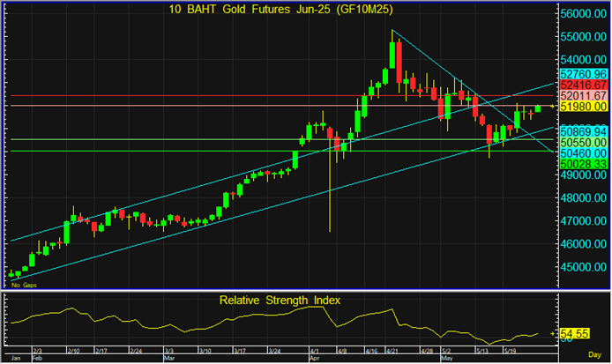Select the tall red candle at peak
The height and width of the screenshot is (364, 612).
399,62
